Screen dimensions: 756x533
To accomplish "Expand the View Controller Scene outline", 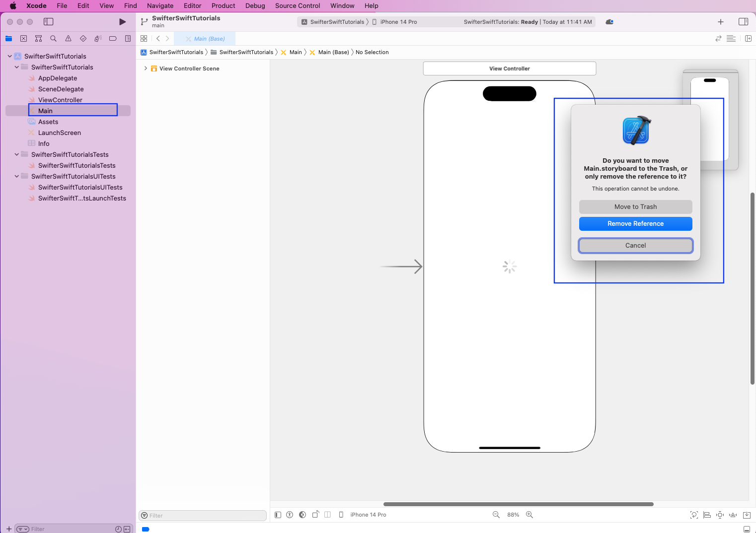I will [146, 68].
